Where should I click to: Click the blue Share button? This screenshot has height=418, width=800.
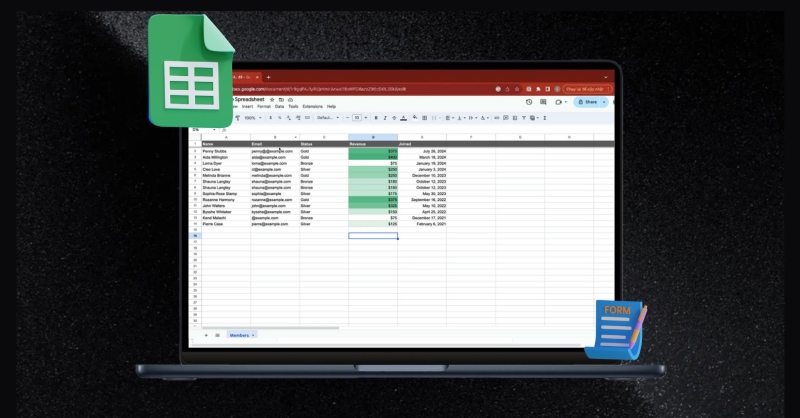[588, 102]
